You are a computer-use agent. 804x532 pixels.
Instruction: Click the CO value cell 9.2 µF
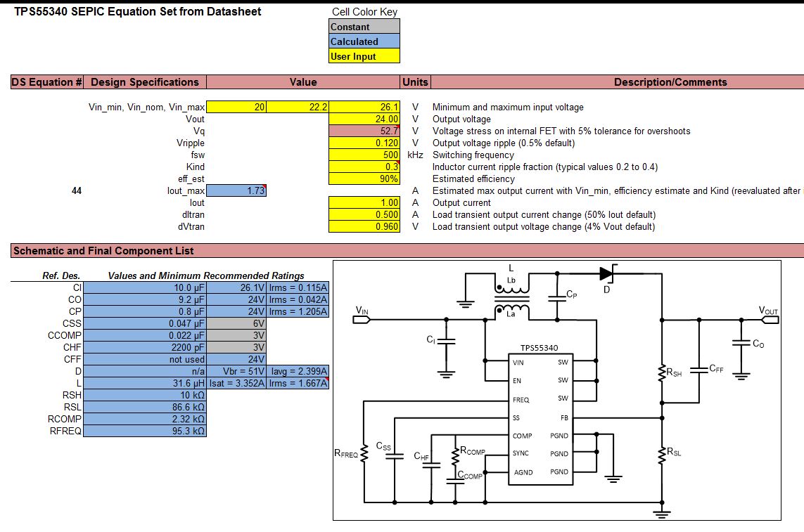point(145,299)
